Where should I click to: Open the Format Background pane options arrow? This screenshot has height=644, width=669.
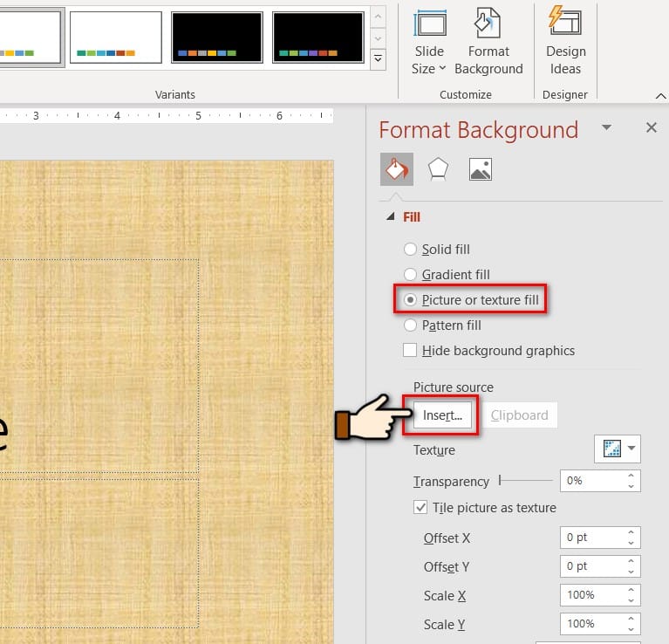tap(607, 128)
